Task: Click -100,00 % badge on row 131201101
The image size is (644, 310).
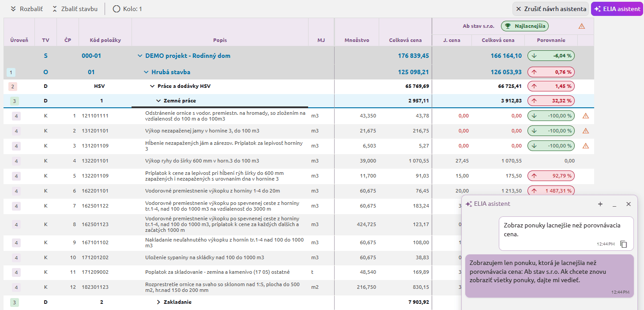Action: (x=551, y=131)
